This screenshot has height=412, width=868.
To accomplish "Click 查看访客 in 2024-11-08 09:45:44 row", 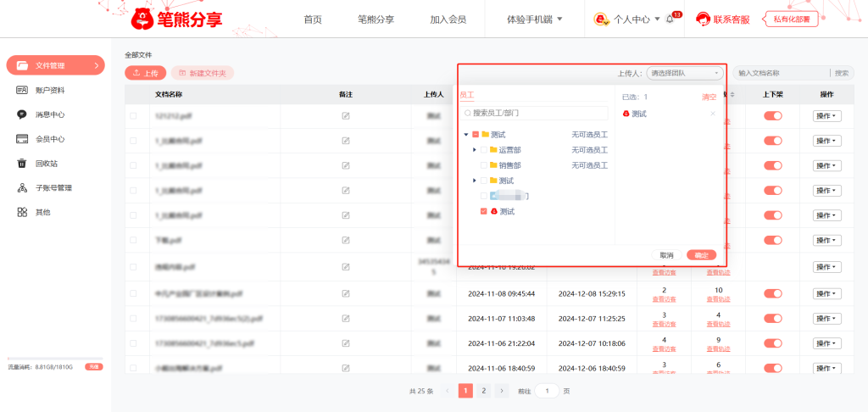I will click(664, 299).
